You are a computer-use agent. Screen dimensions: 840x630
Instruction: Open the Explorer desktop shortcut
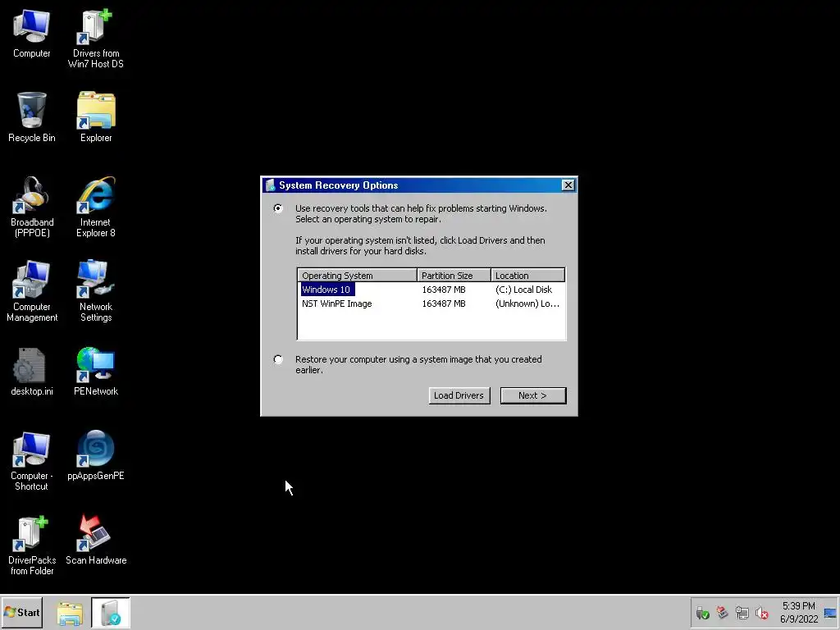click(x=96, y=116)
